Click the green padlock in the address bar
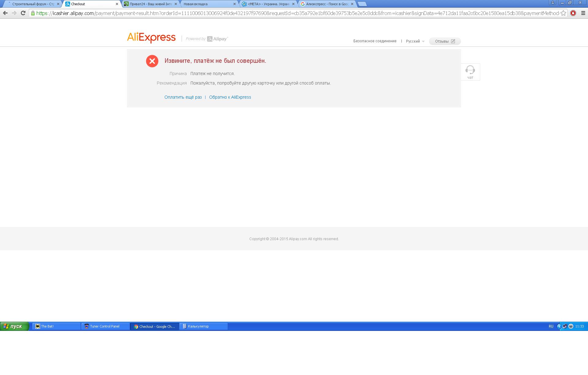Screen dimensions: 588x375 pos(33,13)
